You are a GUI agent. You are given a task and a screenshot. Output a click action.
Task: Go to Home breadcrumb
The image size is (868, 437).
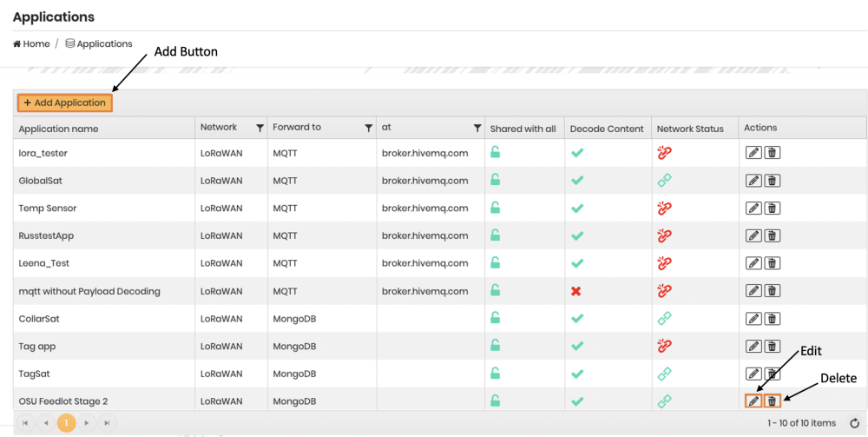pyautogui.click(x=31, y=43)
